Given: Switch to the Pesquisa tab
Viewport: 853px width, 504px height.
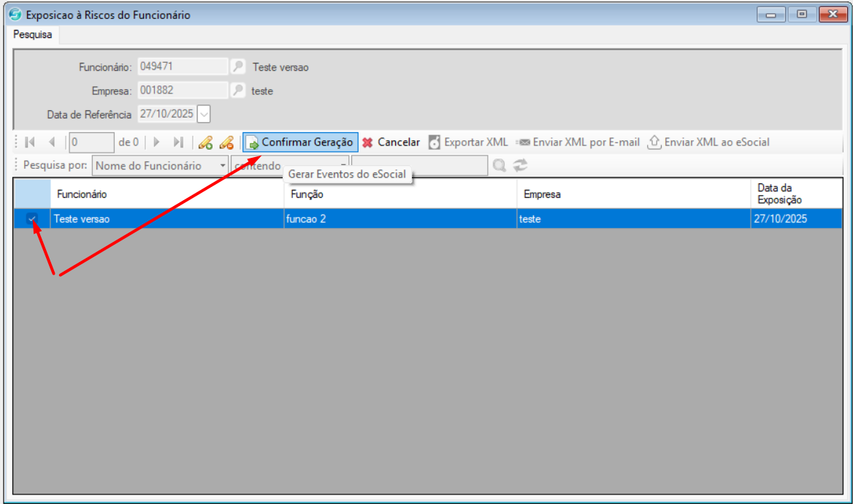Looking at the screenshot, I should click(x=33, y=34).
